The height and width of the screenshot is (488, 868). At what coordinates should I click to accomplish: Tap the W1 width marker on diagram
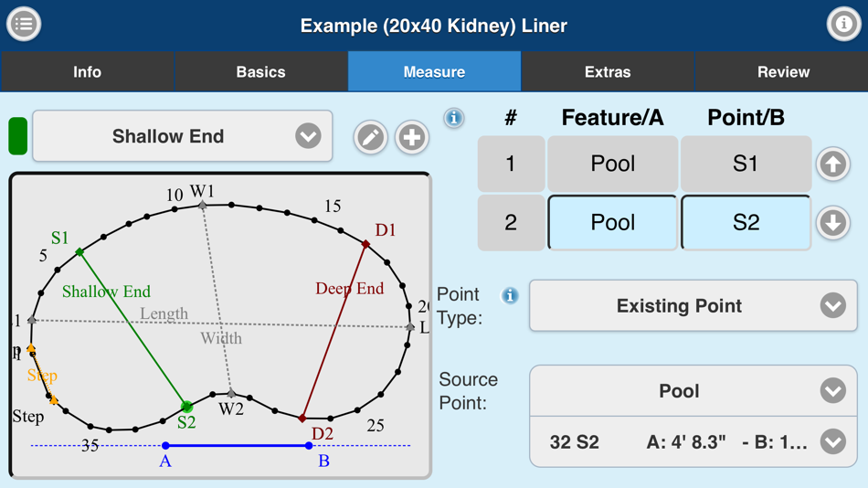203,206
